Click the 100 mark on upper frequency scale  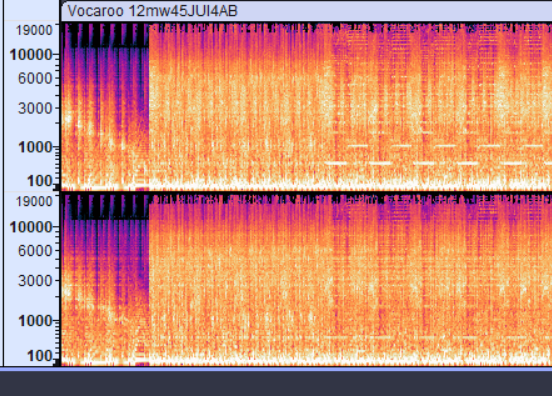[x=39, y=181]
